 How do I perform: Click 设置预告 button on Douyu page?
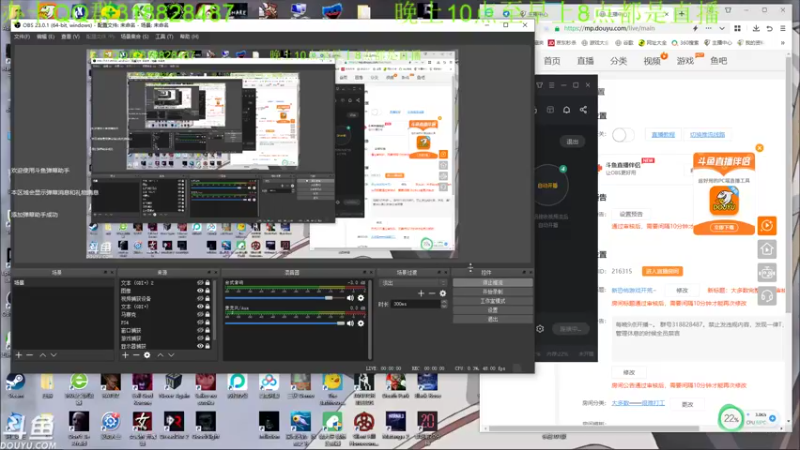(x=631, y=214)
